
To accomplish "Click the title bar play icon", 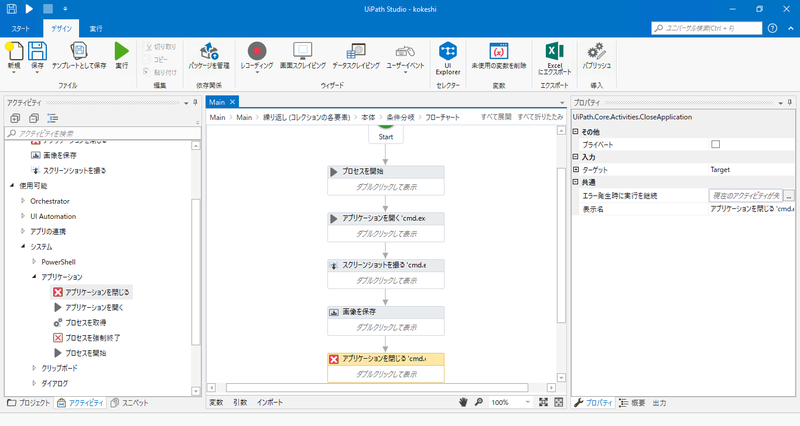I will [x=29, y=9].
